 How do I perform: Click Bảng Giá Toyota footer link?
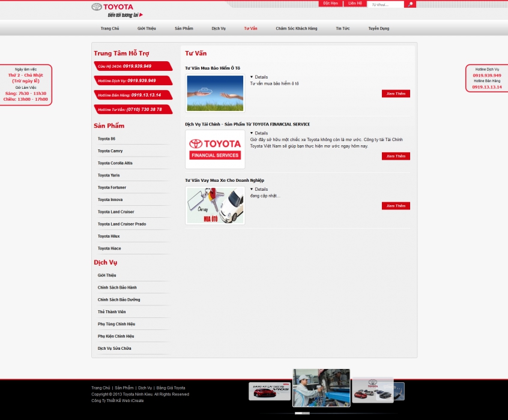click(x=171, y=388)
